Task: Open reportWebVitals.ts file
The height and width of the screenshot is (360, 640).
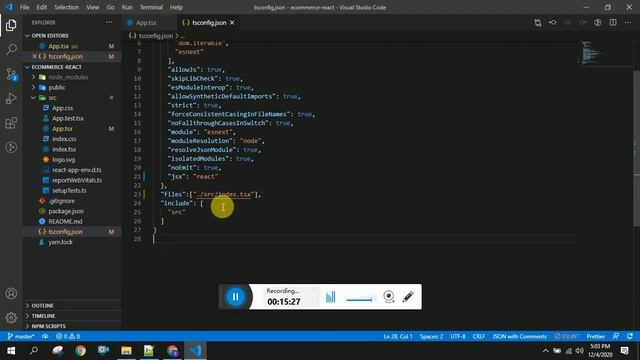Action: 77,180
